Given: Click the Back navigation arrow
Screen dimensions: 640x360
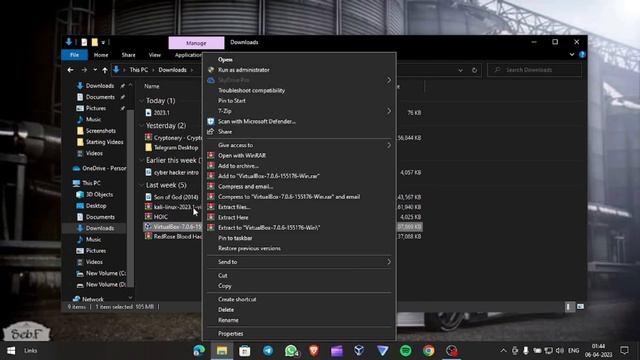Looking at the screenshot, I should point(71,70).
